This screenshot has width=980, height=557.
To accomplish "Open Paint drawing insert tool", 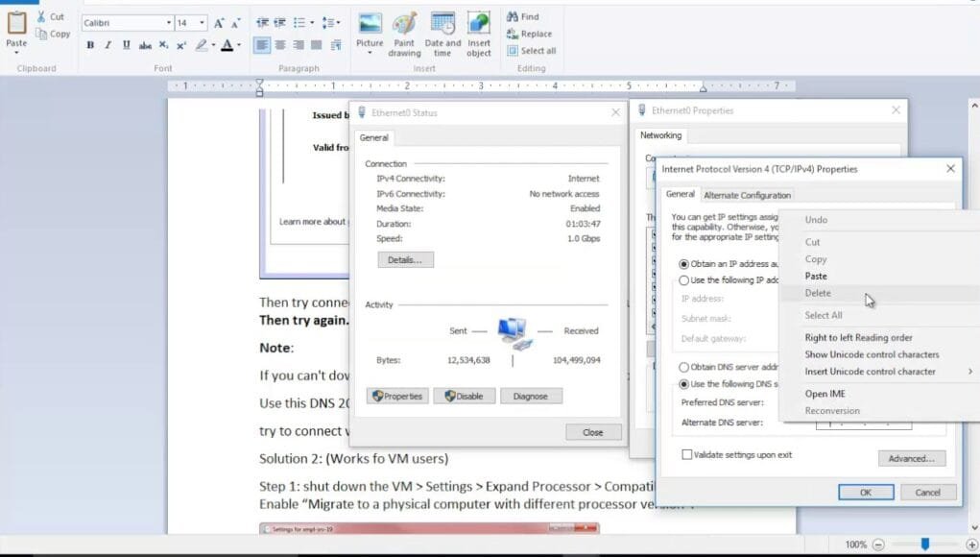I will [404, 35].
